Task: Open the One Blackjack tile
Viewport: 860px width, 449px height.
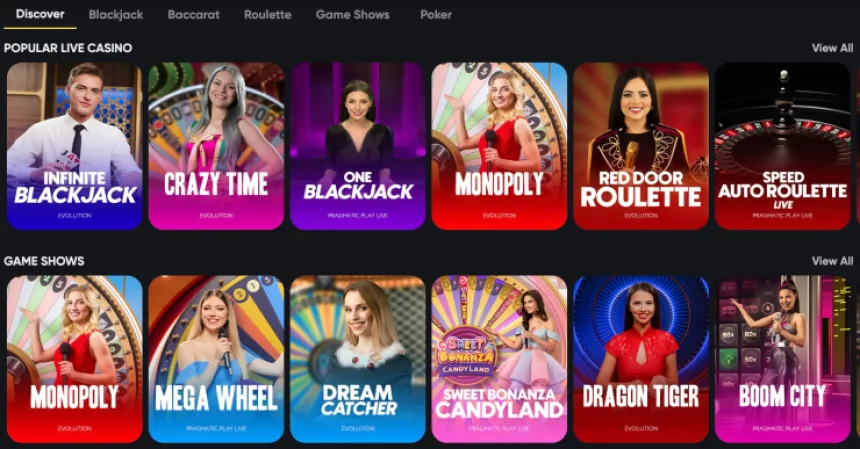Action: click(x=358, y=146)
